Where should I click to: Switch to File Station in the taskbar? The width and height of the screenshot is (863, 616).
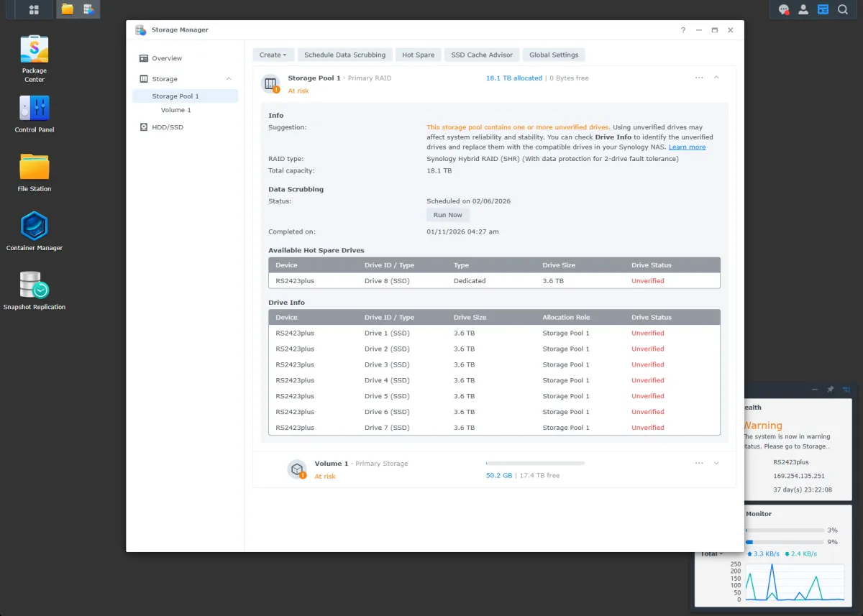pos(68,9)
